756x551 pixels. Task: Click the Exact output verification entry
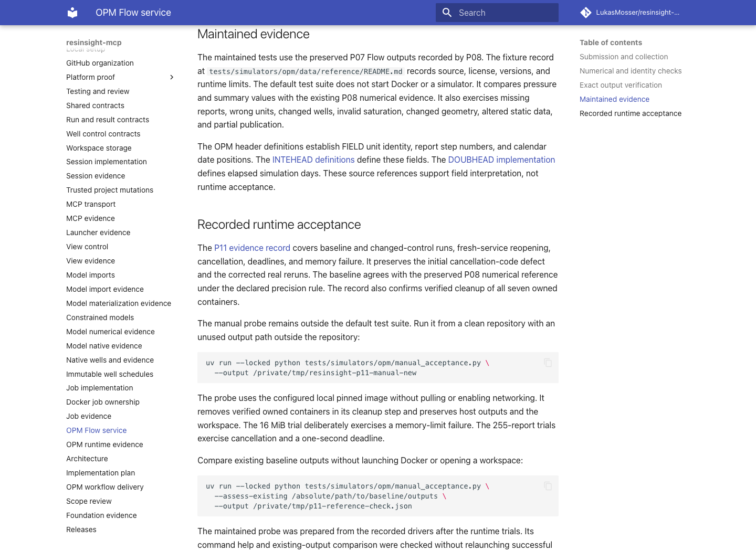(621, 85)
